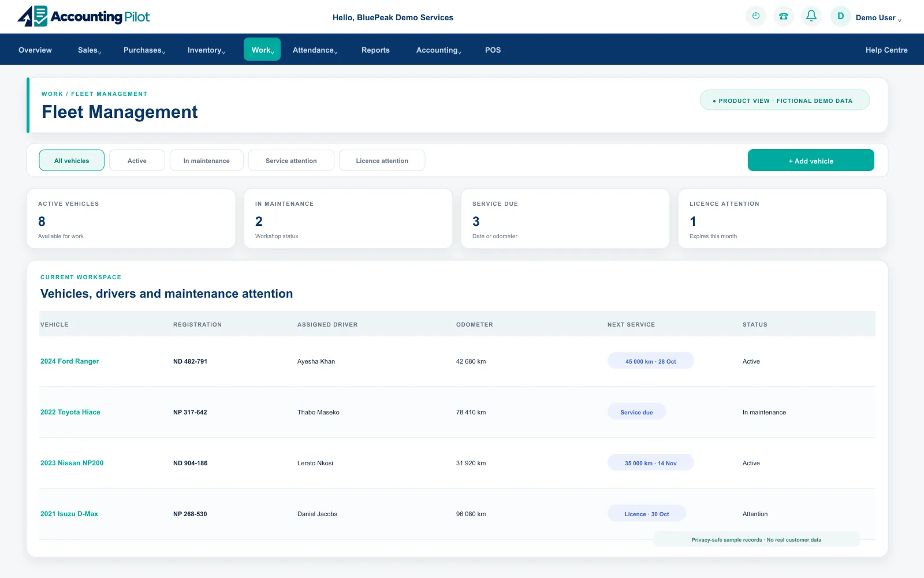
Task: Open the 2024 Ford Ranger vehicle
Action: [69, 361]
